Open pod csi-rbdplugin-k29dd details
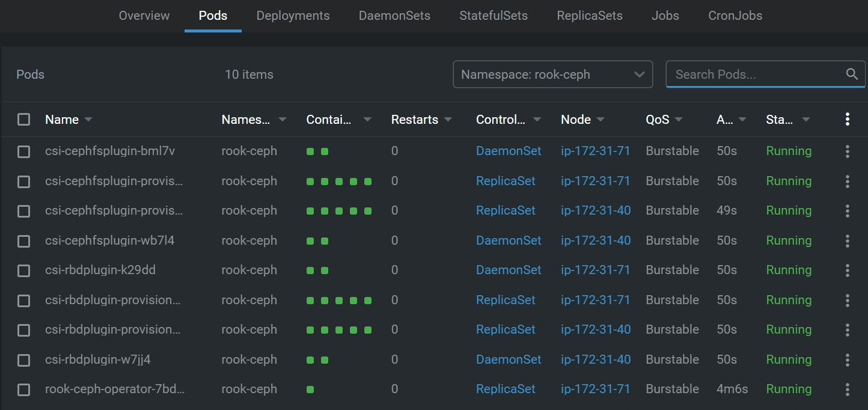The image size is (868, 410). [x=100, y=271]
